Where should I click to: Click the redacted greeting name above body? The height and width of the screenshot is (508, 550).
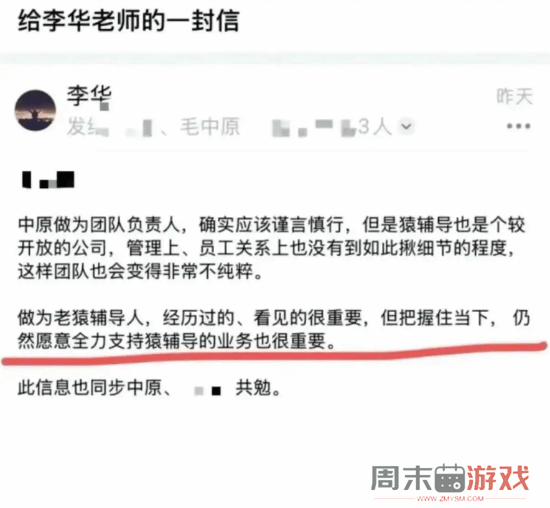48,180
